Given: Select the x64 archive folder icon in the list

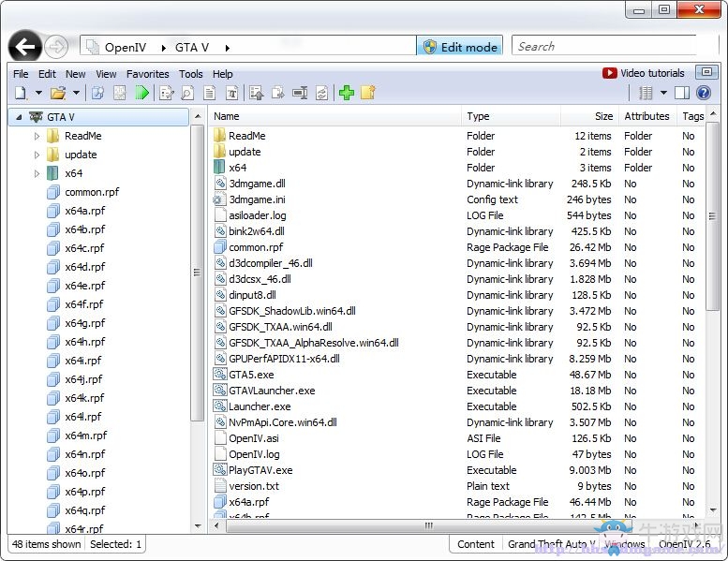Looking at the screenshot, I should (219, 167).
